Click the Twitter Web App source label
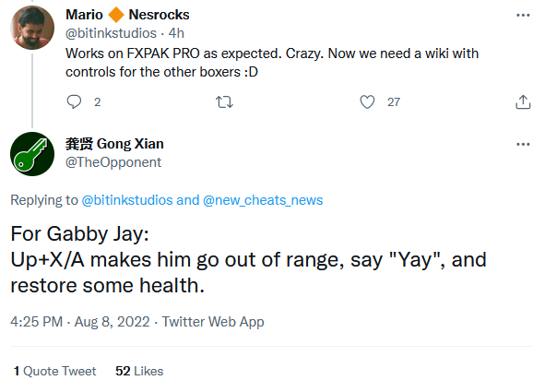This screenshot has height=392, width=545. coord(213,322)
